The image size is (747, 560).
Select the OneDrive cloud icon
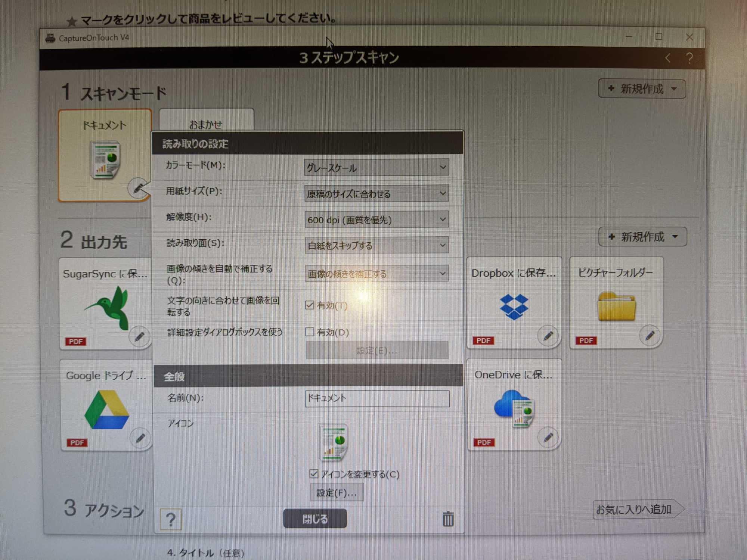coord(514,409)
